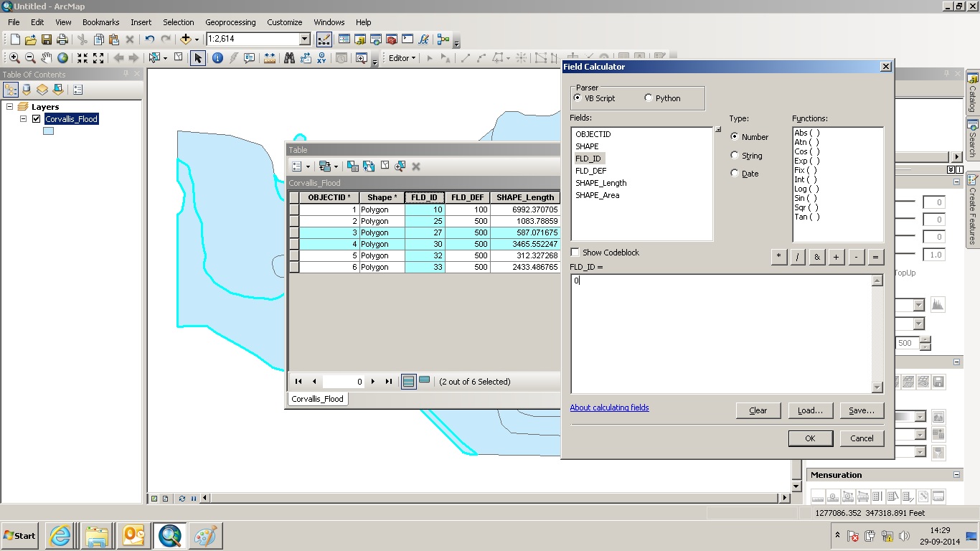The image size is (980, 551).
Task: Click the Go To XY icon
Action: (x=321, y=58)
